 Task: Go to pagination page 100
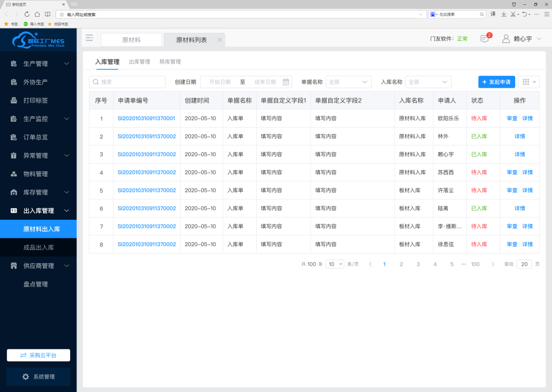click(475, 264)
